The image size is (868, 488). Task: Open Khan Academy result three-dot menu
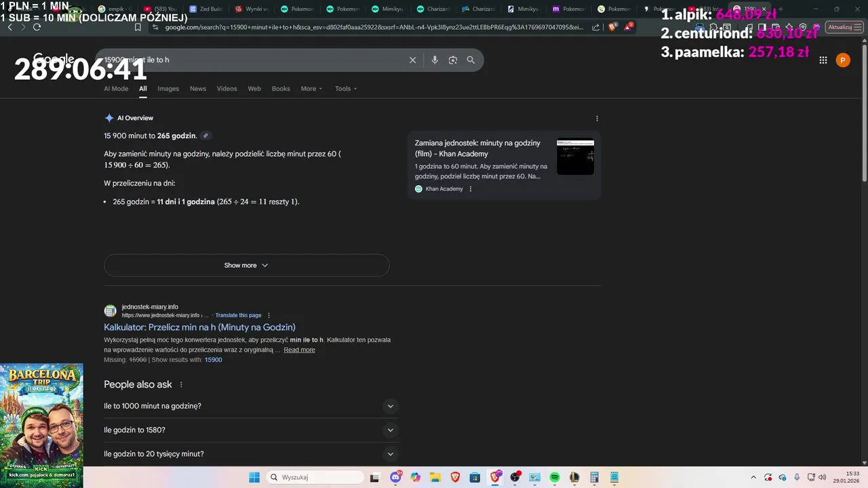coord(471,189)
